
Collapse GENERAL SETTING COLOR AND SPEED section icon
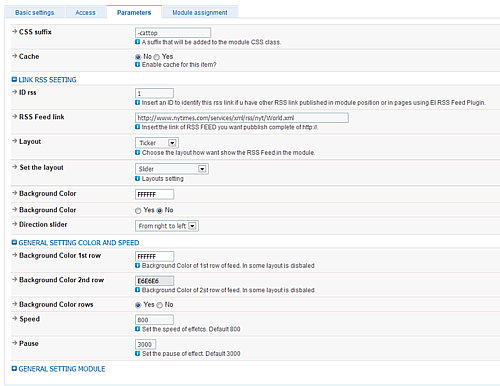pos(14,242)
